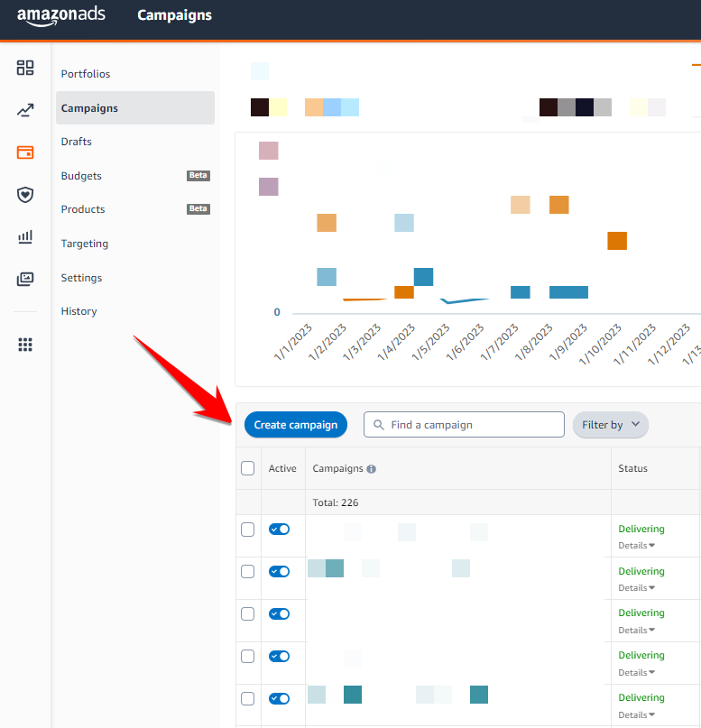Click the Create campaign button
The image size is (701, 728).
tap(296, 425)
